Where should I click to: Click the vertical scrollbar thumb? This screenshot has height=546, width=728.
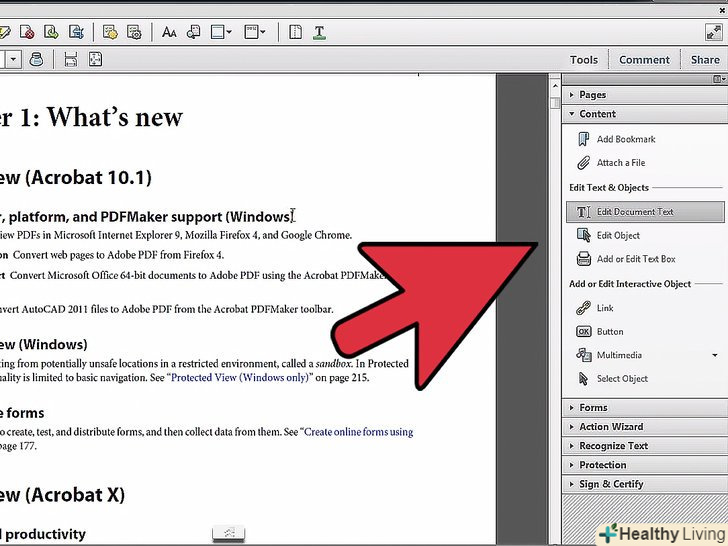555,103
